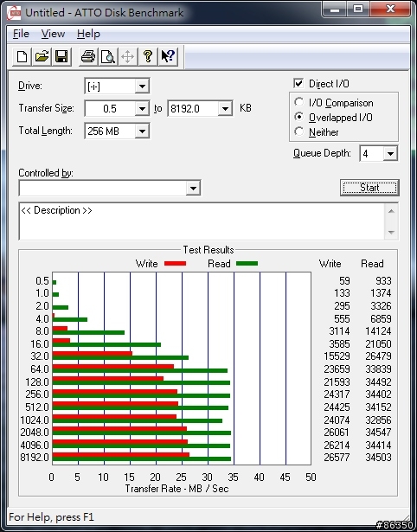Click the red Write legend swatch

tap(175, 263)
